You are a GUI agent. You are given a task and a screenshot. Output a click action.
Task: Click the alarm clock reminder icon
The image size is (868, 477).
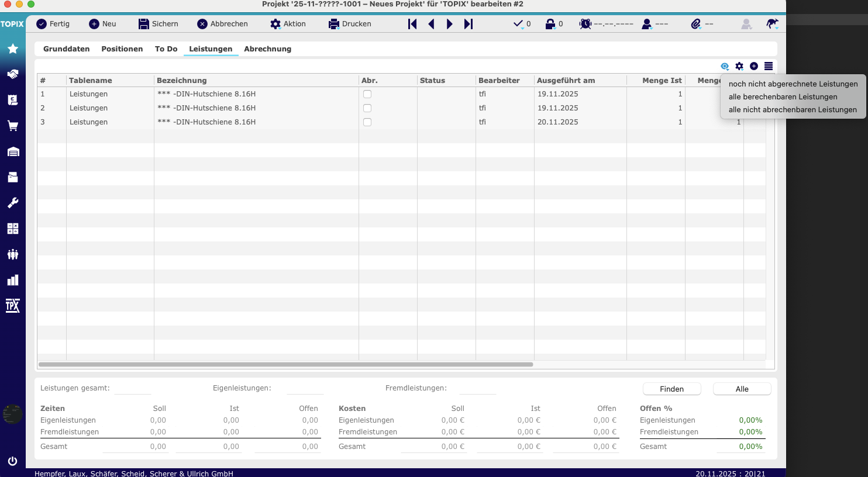585,24
